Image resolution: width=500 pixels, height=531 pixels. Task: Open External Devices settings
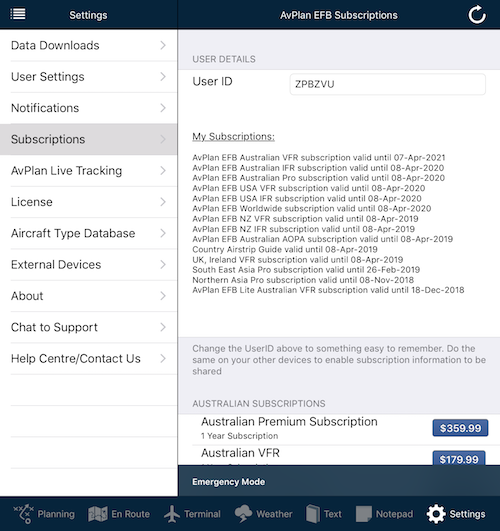tap(89, 265)
